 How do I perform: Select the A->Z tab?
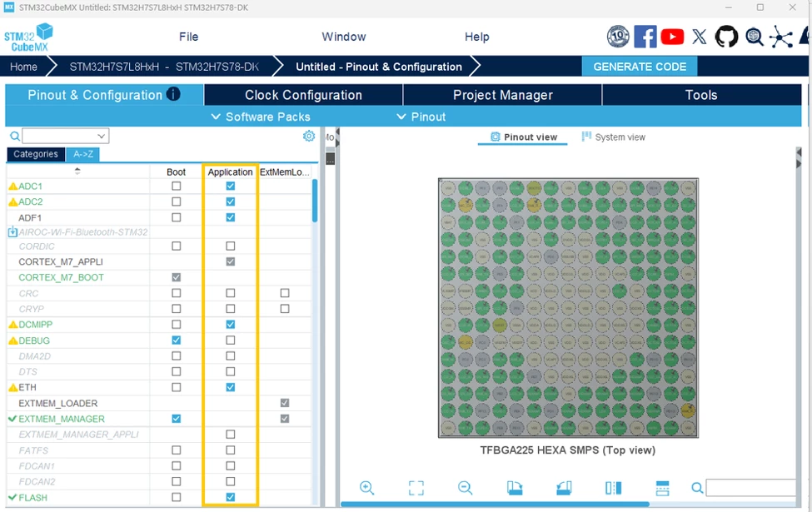83,154
